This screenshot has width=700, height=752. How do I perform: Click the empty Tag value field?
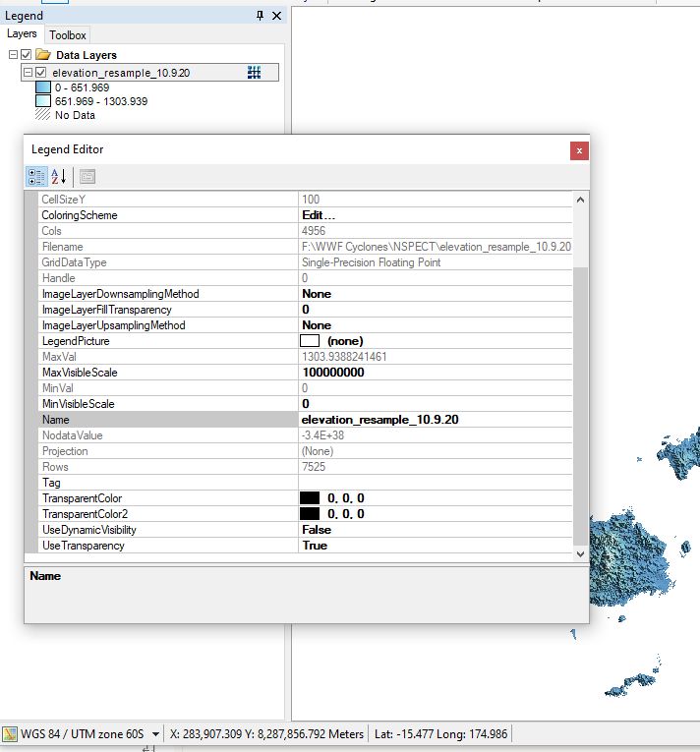click(436, 483)
